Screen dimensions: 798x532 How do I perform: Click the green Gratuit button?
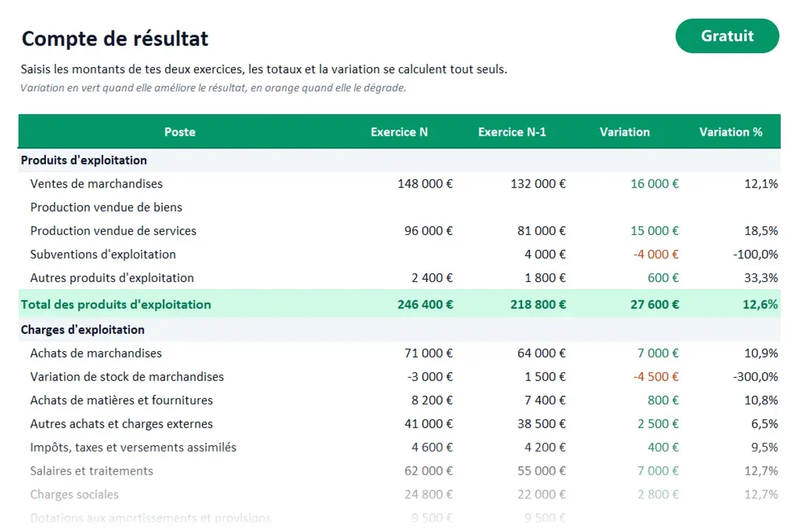click(727, 36)
